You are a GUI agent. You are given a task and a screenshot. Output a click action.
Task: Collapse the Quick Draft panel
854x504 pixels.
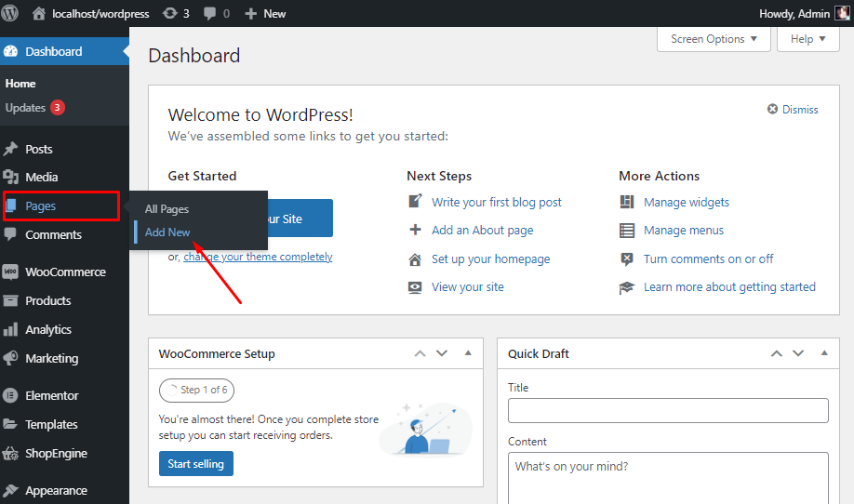(824, 353)
